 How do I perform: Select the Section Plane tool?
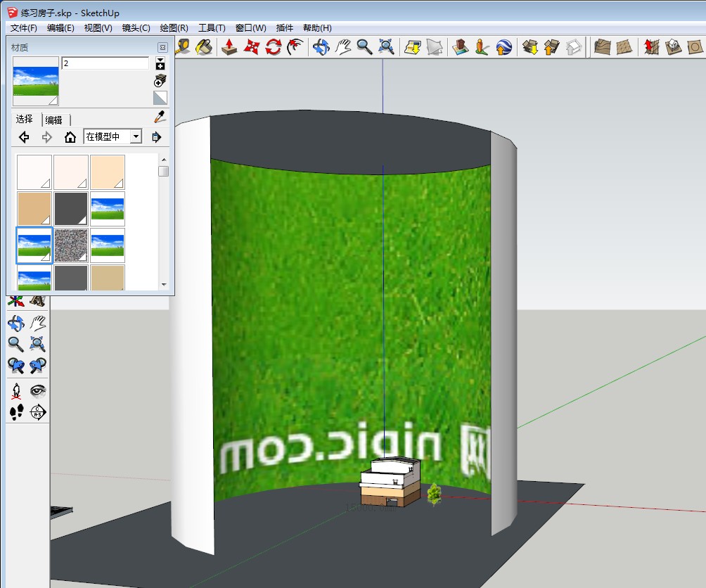pyautogui.click(x=38, y=412)
